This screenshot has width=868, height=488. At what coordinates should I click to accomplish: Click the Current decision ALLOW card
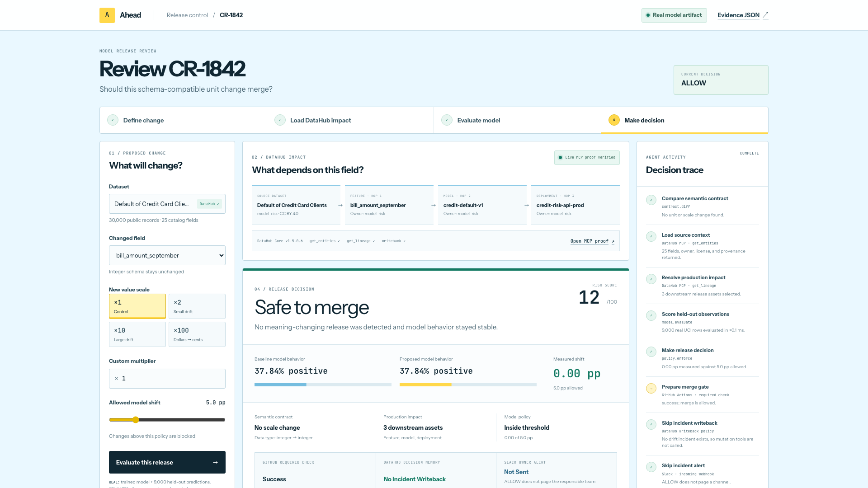tap(721, 80)
